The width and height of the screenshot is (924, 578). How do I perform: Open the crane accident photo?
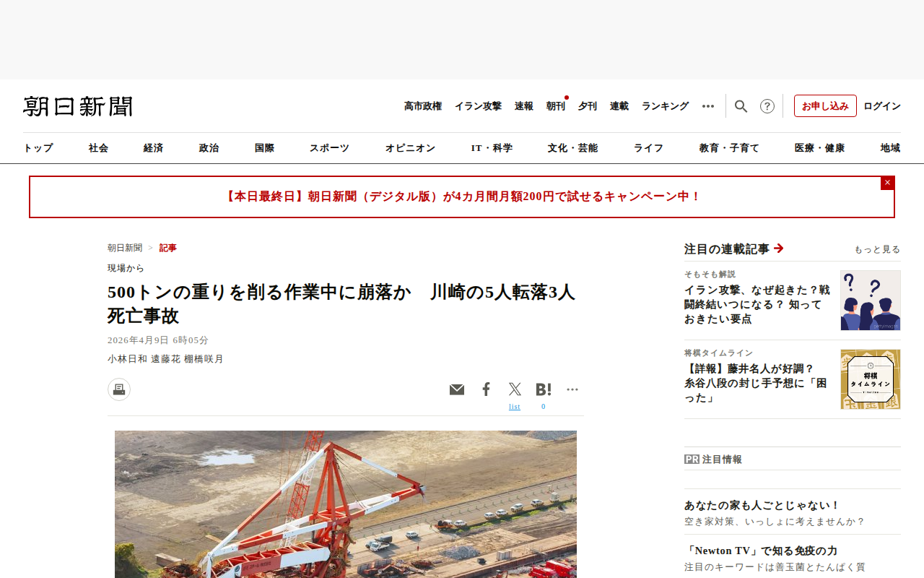coord(346,504)
